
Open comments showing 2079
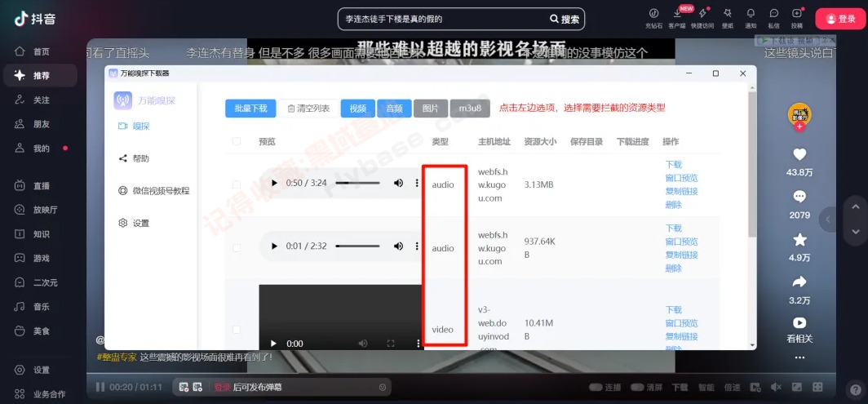coord(799,197)
